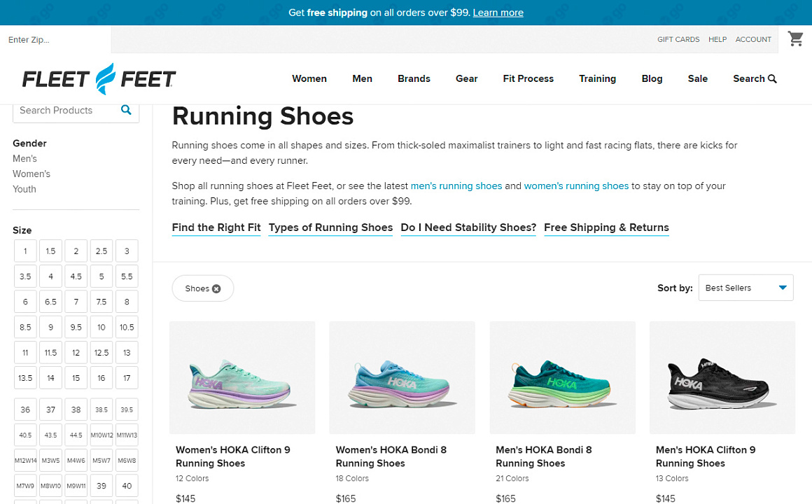Click Learn more in shipping banner
This screenshot has height=504, width=812.
498,13
